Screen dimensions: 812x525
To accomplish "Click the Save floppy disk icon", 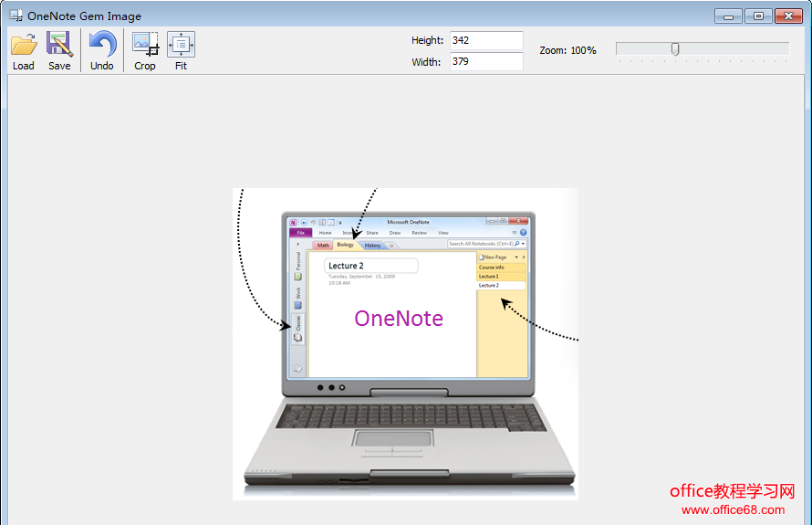I will click(59, 44).
